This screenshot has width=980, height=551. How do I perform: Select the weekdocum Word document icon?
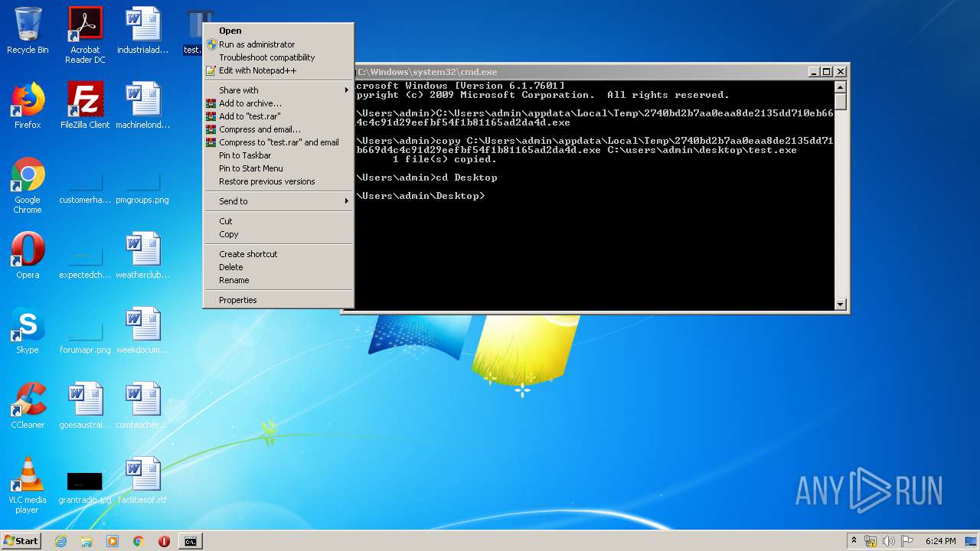click(x=142, y=331)
